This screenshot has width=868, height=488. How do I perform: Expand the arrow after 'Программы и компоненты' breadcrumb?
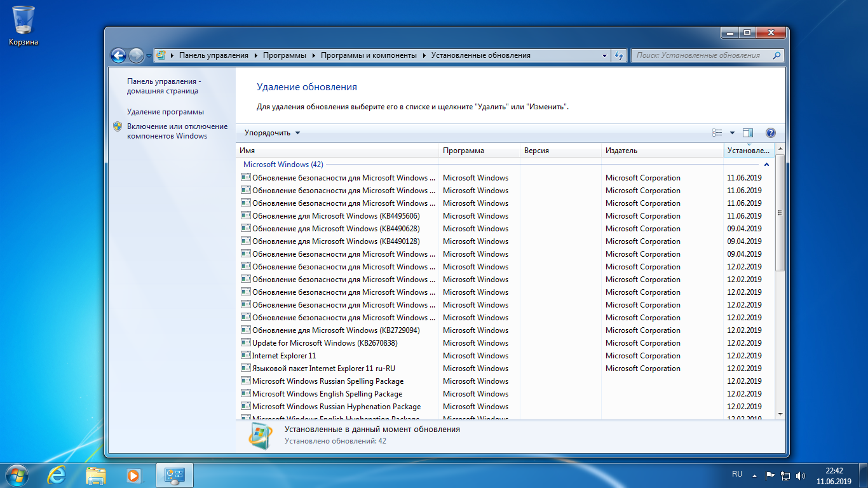click(424, 55)
